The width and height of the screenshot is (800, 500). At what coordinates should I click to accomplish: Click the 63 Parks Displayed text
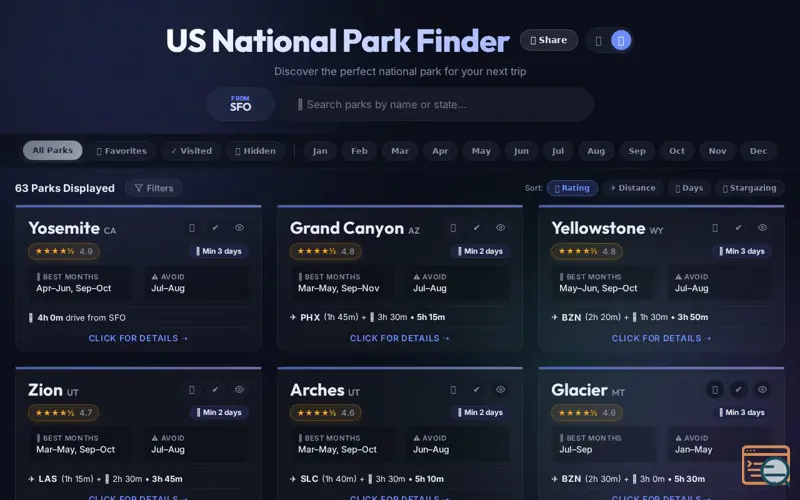pyautogui.click(x=65, y=188)
